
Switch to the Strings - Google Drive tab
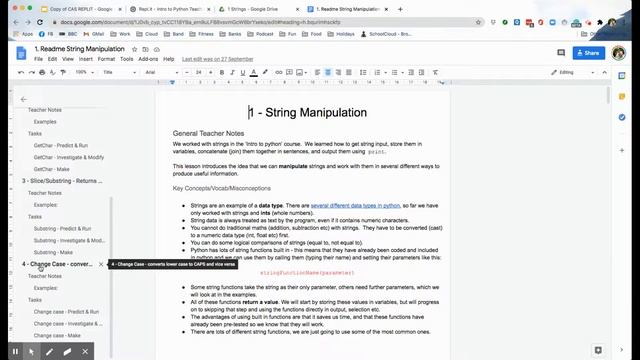[x=258, y=9]
